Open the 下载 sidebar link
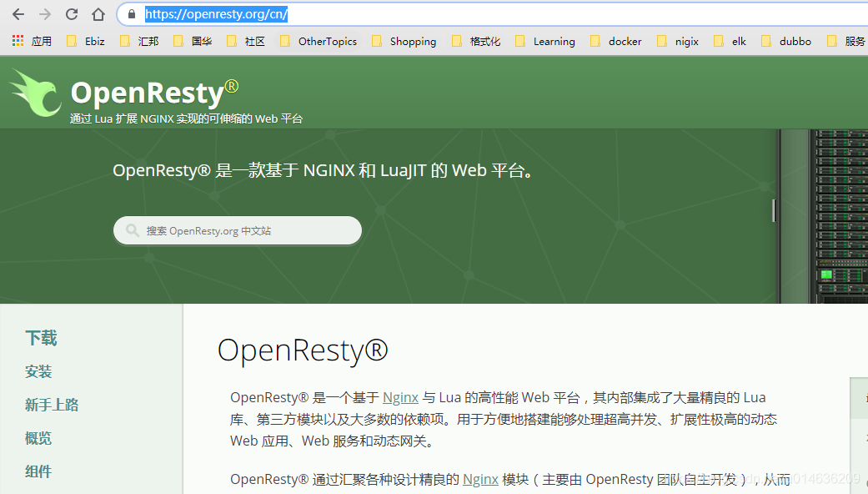The width and height of the screenshot is (868, 494). click(41, 338)
